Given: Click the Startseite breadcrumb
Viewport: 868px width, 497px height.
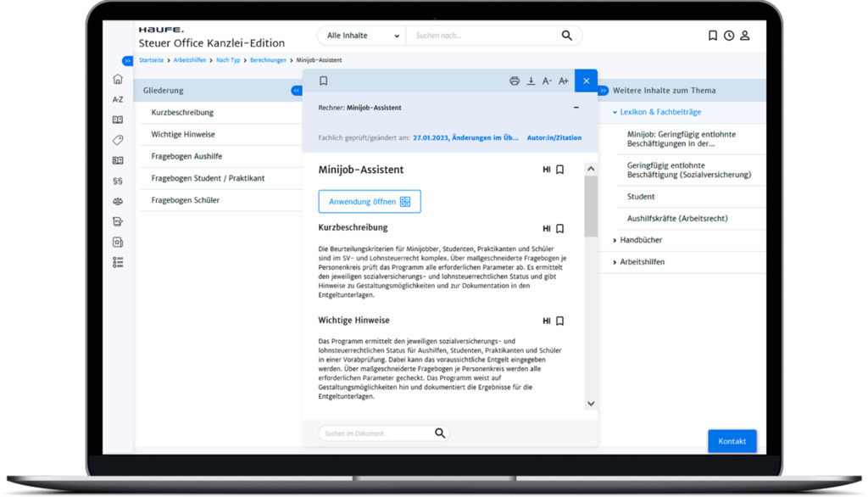Looking at the screenshot, I should pos(151,60).
